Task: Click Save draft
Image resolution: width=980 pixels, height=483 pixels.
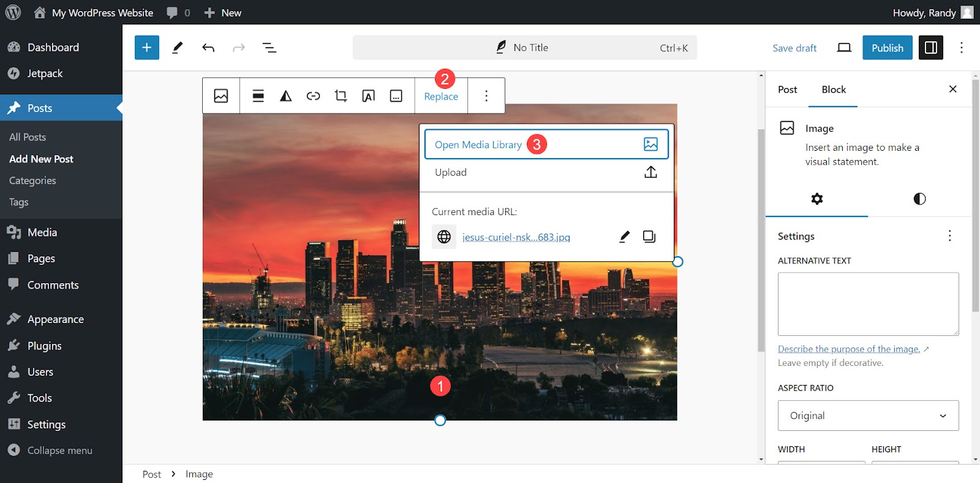Action: point(794,48)
